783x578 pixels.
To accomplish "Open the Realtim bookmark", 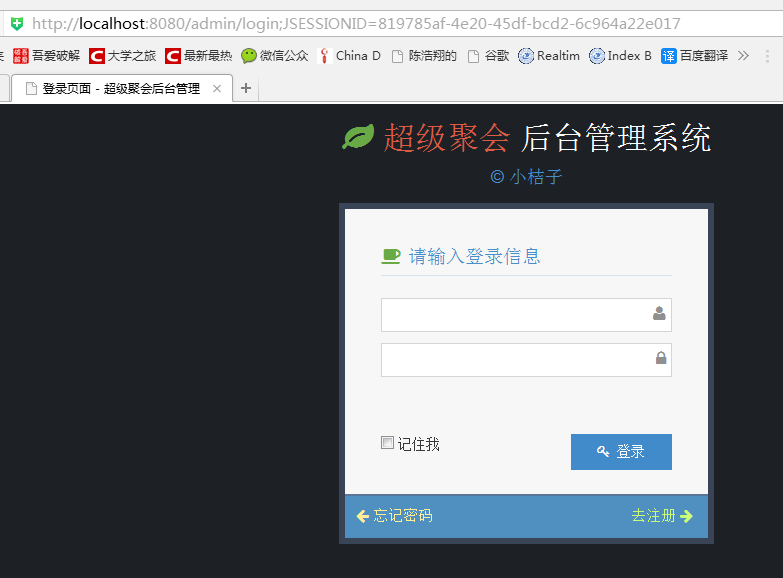I will (x=549, y=55).
